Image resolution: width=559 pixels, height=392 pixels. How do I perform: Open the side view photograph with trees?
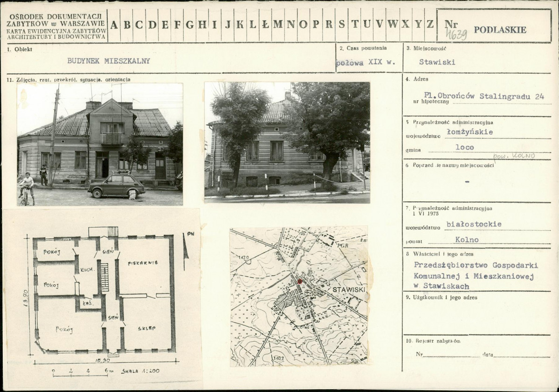tap(287, 143)
